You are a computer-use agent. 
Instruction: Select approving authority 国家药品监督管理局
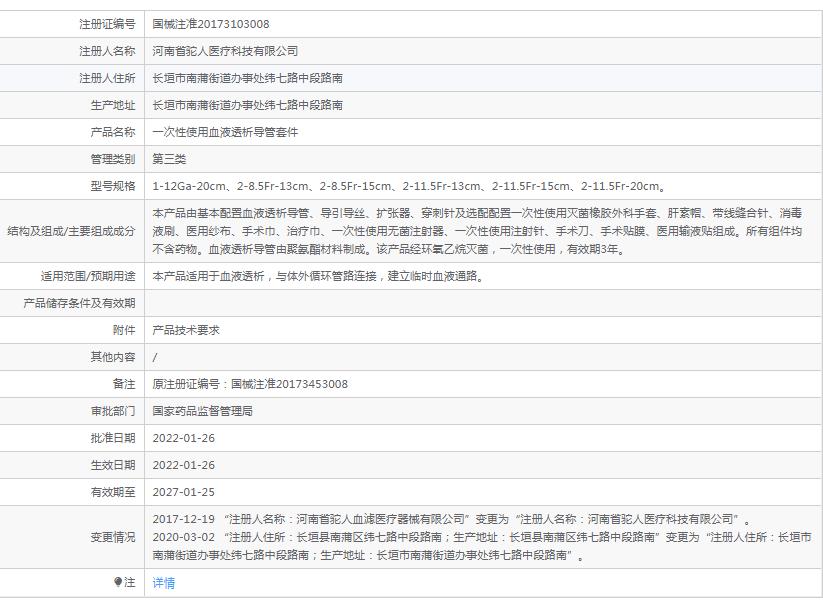click(x=203, y=411)
